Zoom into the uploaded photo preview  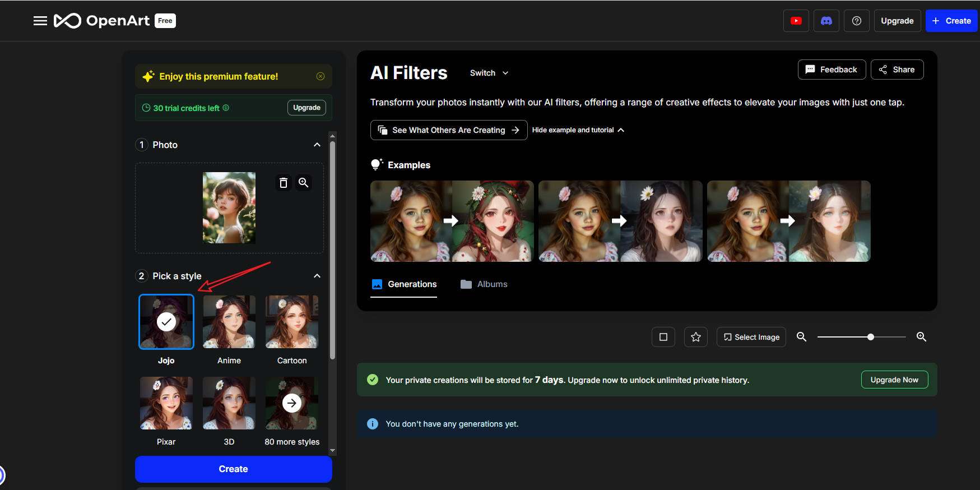tap(304, 183)
